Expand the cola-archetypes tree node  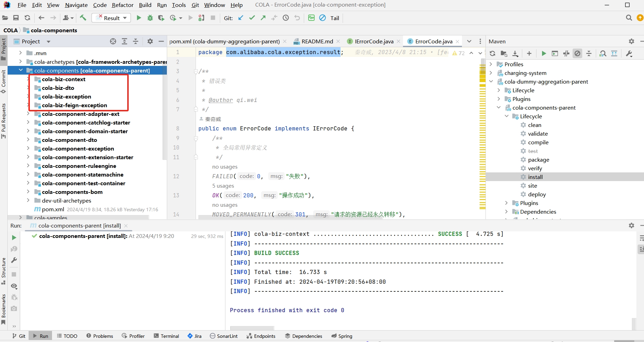coord(21,62)
